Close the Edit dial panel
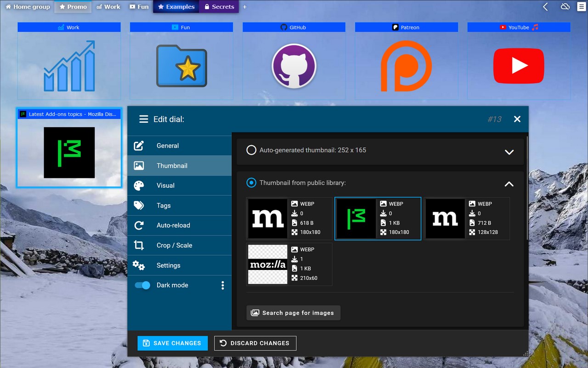588x368 pixels. pyautogui.click(x=517, y=119)
